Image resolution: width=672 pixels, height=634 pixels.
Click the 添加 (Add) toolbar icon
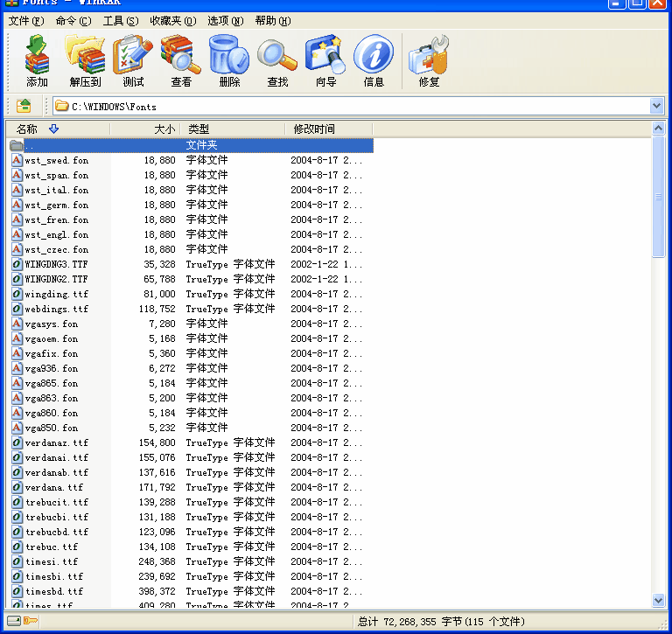[x=37, y=54]
